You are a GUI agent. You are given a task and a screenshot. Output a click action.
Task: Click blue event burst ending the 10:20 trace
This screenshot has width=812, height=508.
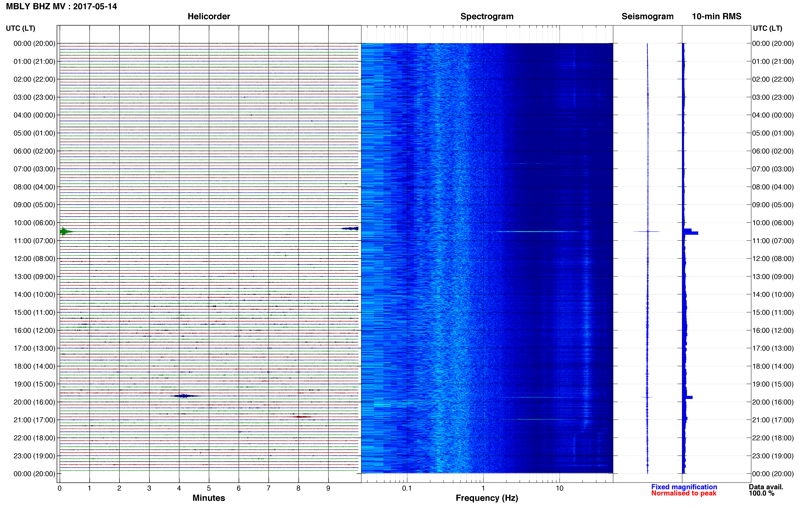point(350,229)
